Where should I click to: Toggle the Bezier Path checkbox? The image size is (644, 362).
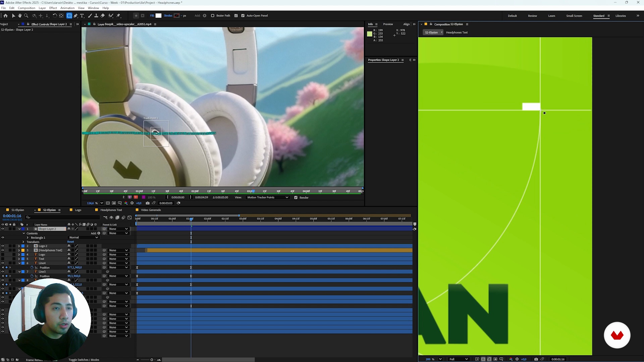pyautogui.click(x=213, y=16)
